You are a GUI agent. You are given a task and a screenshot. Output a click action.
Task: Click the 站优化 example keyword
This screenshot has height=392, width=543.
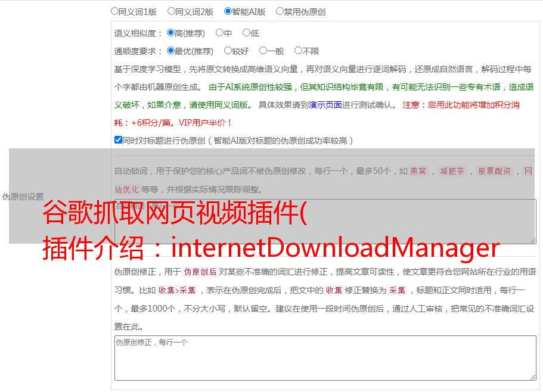(x=127, y=189)
